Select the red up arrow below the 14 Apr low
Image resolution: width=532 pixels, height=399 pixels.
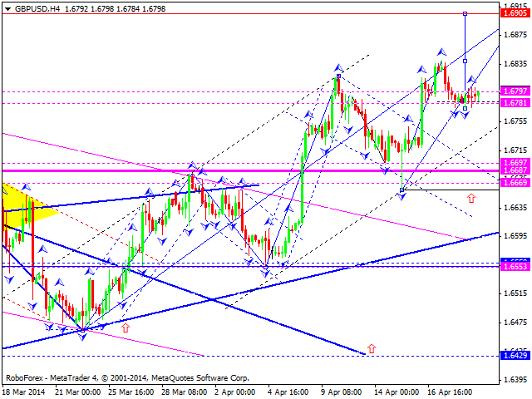point(471,198)
